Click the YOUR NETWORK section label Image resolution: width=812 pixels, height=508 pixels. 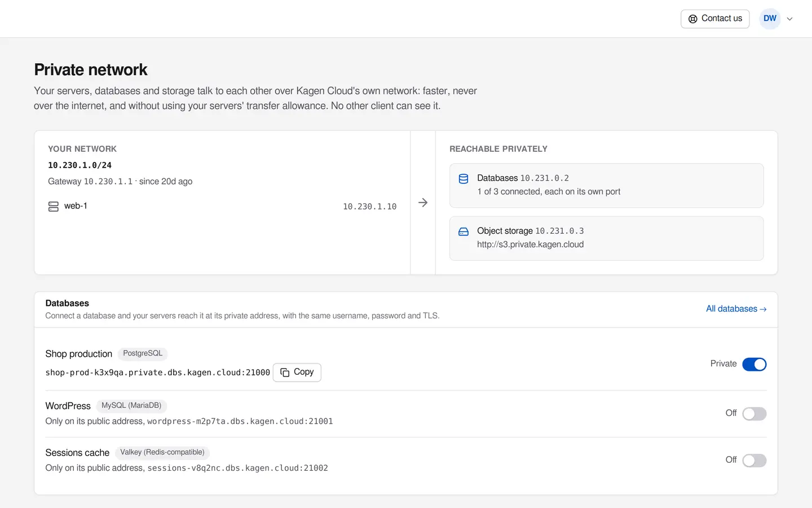click(x=82, y=149)
